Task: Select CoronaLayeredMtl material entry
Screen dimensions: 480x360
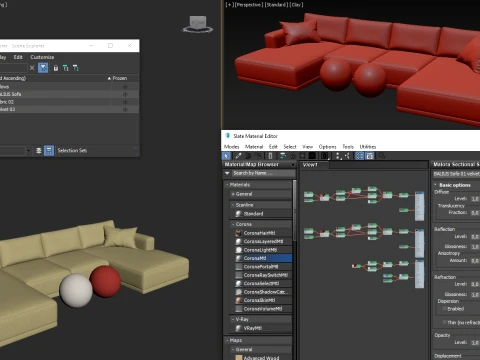Action: [263, 241]
